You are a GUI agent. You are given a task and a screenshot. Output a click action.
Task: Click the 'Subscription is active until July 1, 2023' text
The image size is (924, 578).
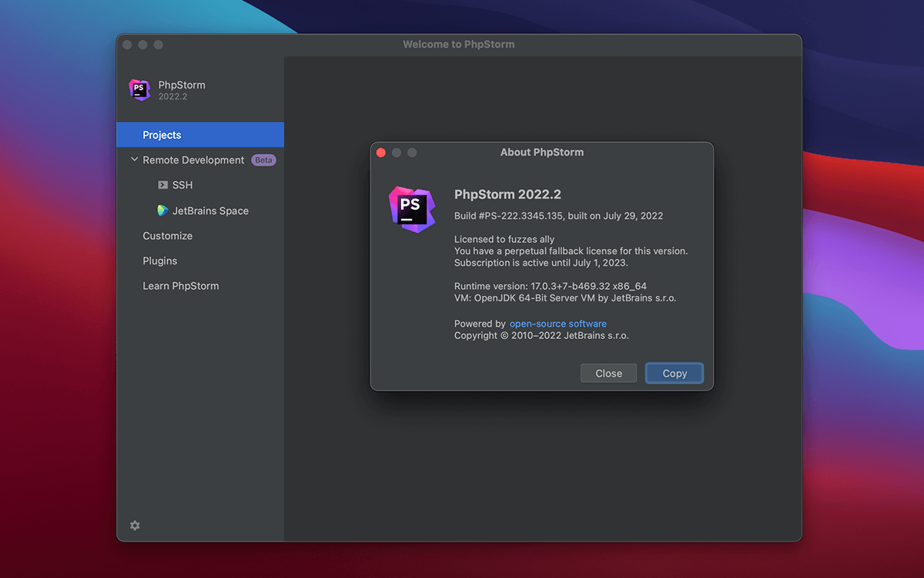541,263
